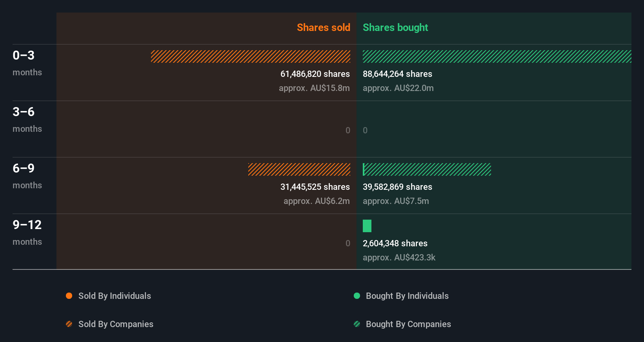Click the bought zero in 3–6 months row
The width and height of the screenshot is (644, 342).
tap(365, 131)
